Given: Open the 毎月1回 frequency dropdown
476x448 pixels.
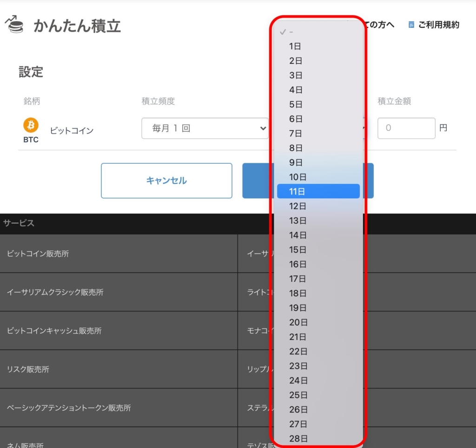Looking at the screenshot, I should (205, 128).
